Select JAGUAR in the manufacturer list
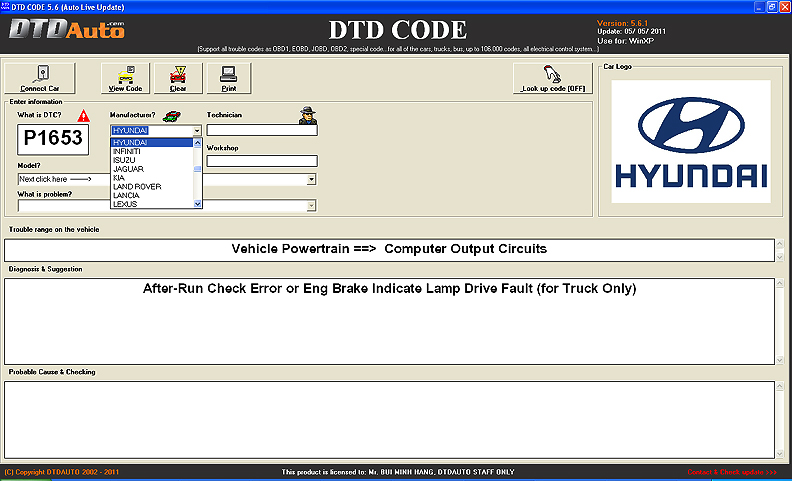This screenshot has width=792, height=481. coord(152,169)
